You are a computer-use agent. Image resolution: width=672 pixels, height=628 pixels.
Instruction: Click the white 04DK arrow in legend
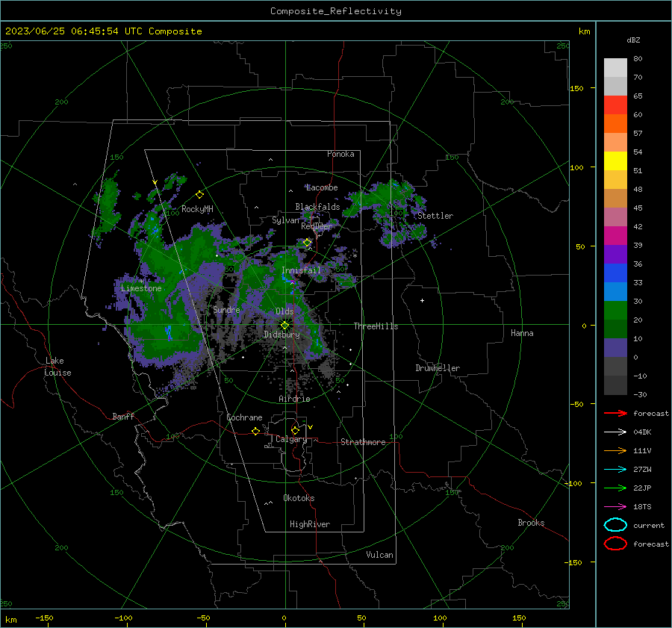point(615,432)
